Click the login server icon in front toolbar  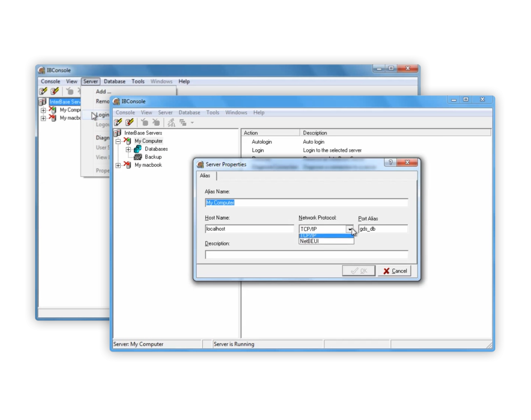(144, 122)
